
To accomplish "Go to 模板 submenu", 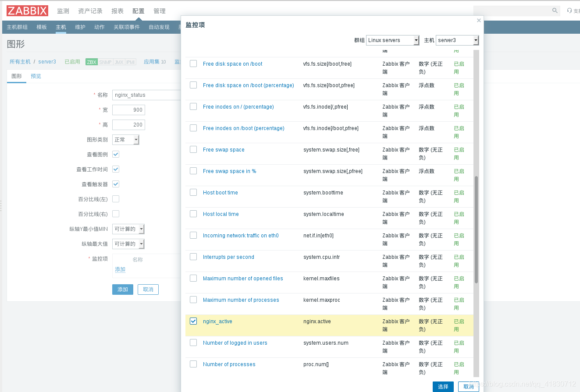I will 42,27.
